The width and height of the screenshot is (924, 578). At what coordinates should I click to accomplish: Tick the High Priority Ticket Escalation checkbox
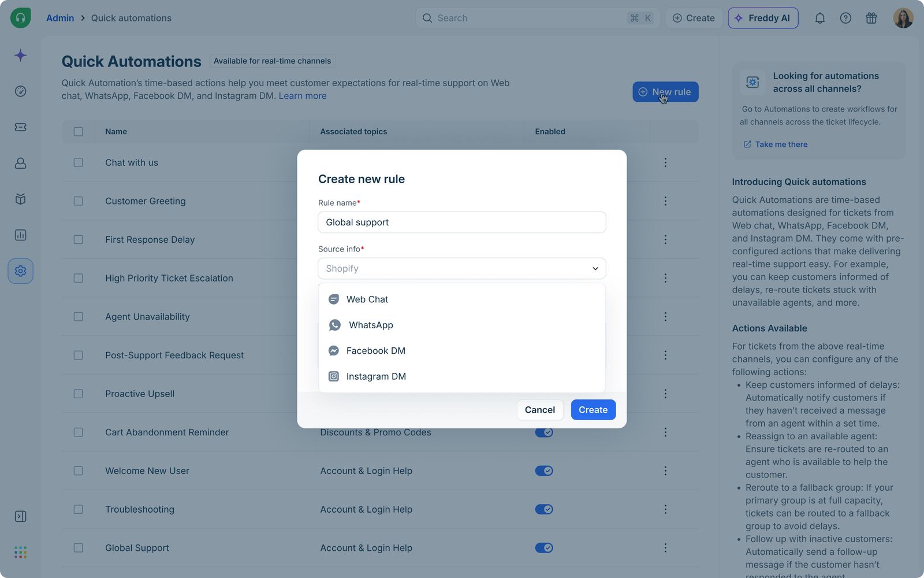(x=78, y=278)
